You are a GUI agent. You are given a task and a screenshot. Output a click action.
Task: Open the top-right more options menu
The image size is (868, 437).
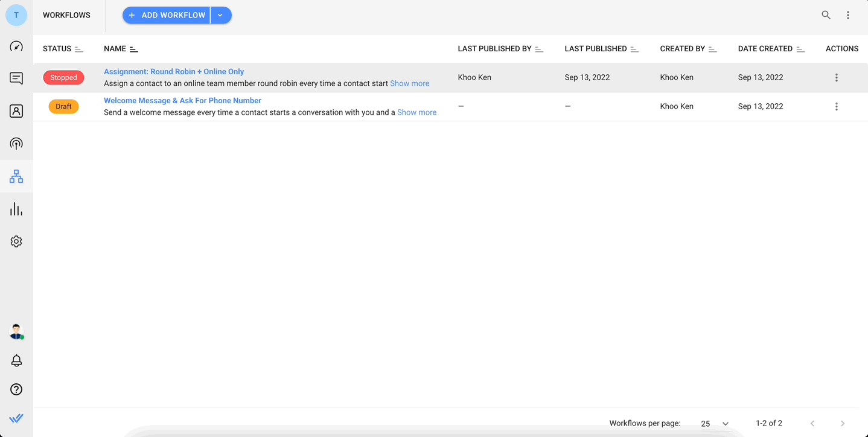(x=848, y=15)
